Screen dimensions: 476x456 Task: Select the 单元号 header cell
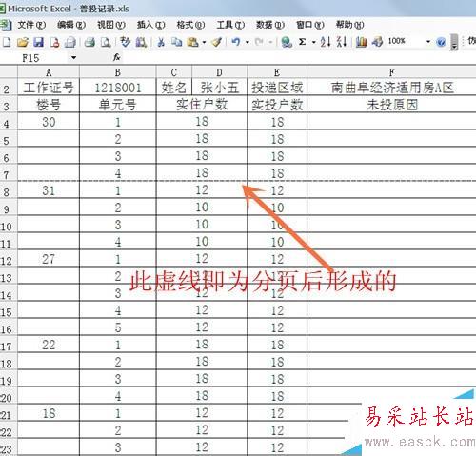coord(118,104)
